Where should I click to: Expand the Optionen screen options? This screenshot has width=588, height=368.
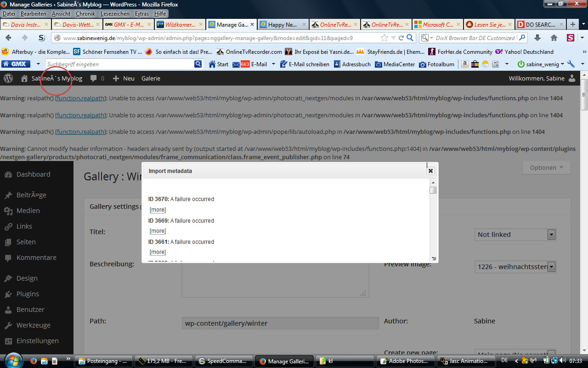[x=547, y=168]
